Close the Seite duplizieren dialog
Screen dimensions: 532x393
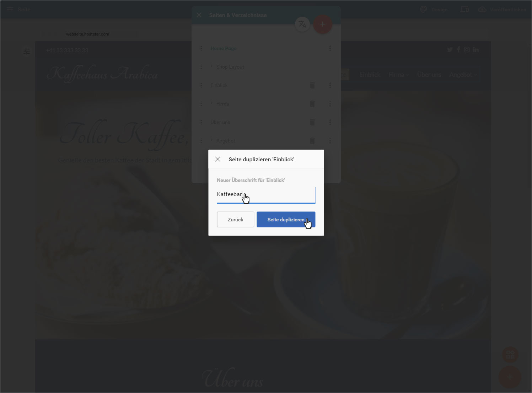(217, 159)
